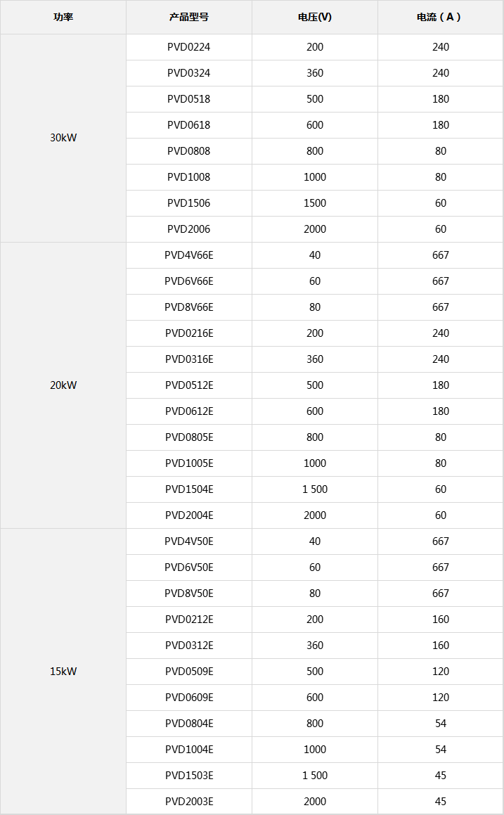Viewport: 504px width, 815px height.
Task: Click model PVD2006 cell
Action: pos(188,229)
